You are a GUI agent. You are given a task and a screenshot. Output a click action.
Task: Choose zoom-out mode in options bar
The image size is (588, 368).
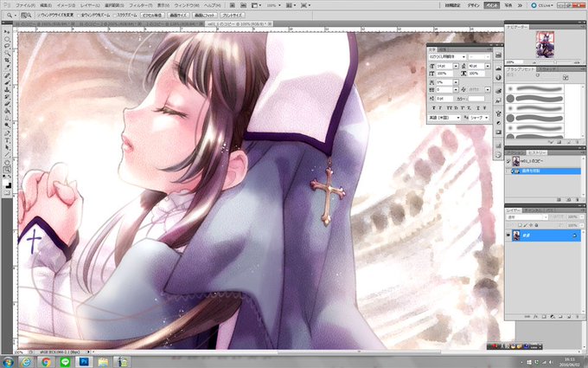pos(29,15)
